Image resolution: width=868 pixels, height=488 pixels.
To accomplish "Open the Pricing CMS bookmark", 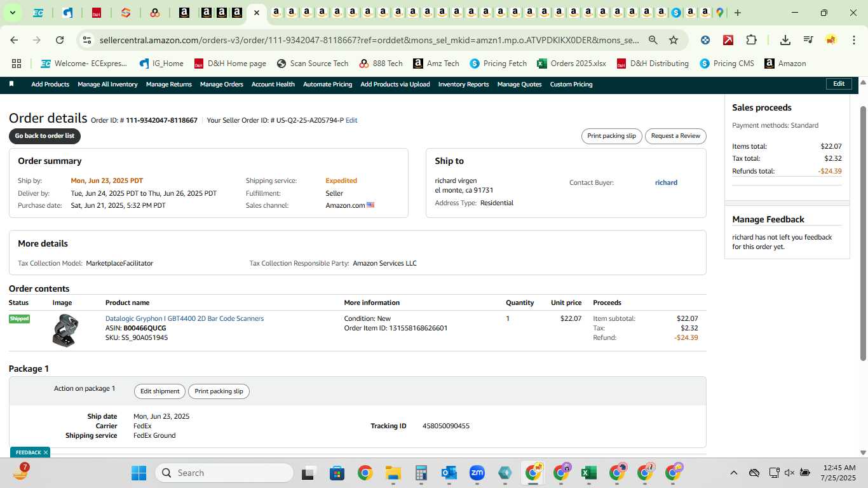I will pyautogui.click(x=727, y=64).
